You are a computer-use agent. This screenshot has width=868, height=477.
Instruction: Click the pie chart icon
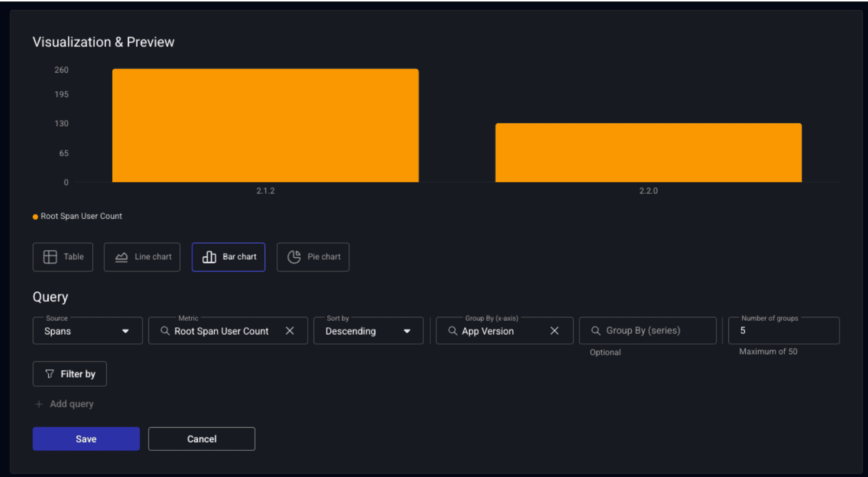coord(294,257)
